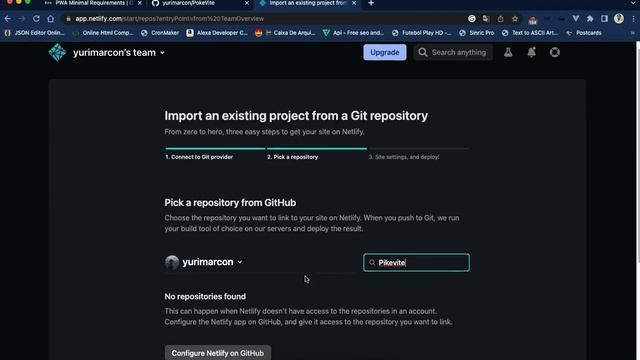640x360 pixels.
Task: Go forward in browser history
Action: 22,19
